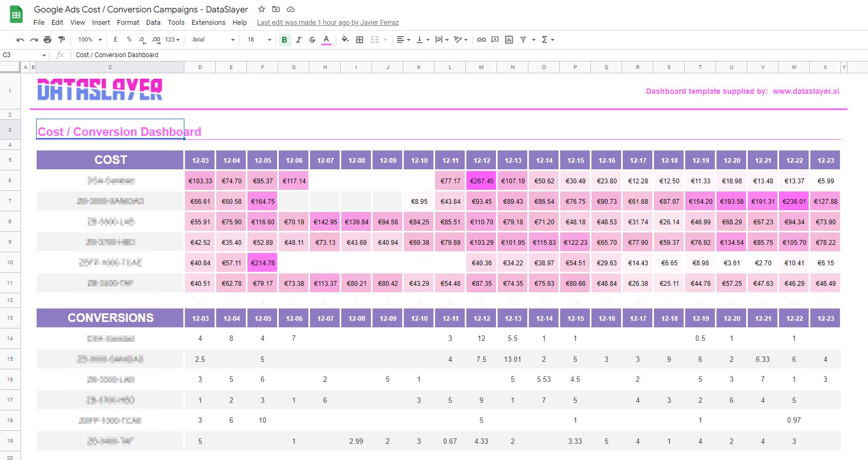The height and width of the screenshot is (460, 868).
Task: Click the Insert chart icon
Action: [x=509, y=40]
